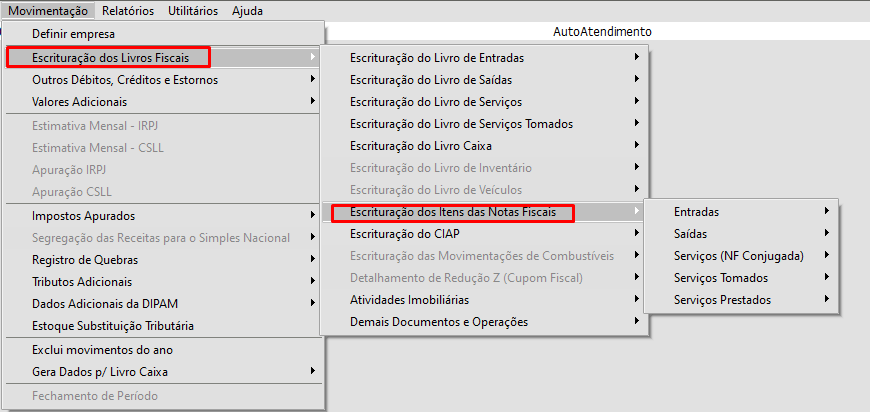The width and height of the screenshot is (870, 412).
Task: Expand Gera Dados p/ Livro Caixa
Action: coord(100,372)
